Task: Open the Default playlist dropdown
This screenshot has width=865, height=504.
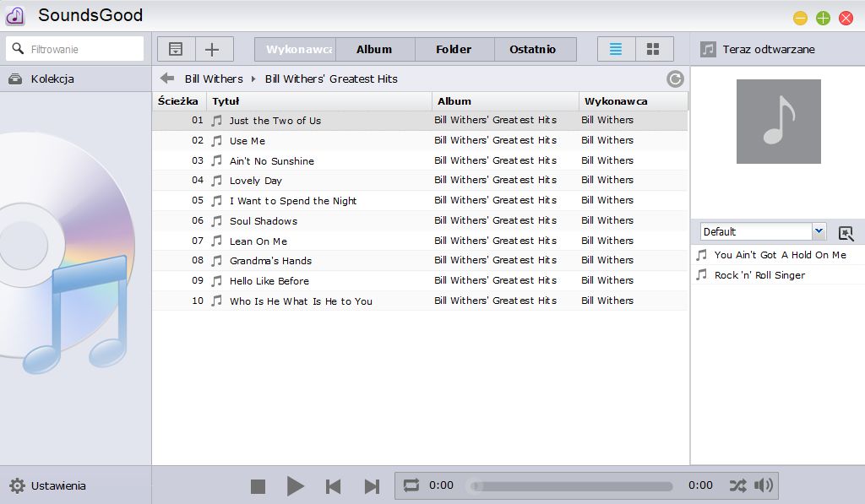Action: pos(763,231)
